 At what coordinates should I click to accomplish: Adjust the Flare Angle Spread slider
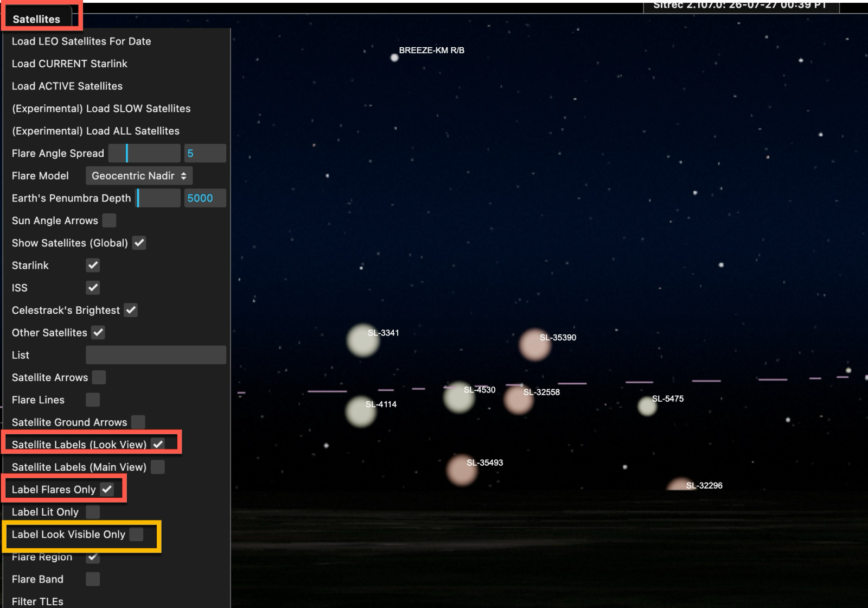pyautogui.click(x=144, y=153)
